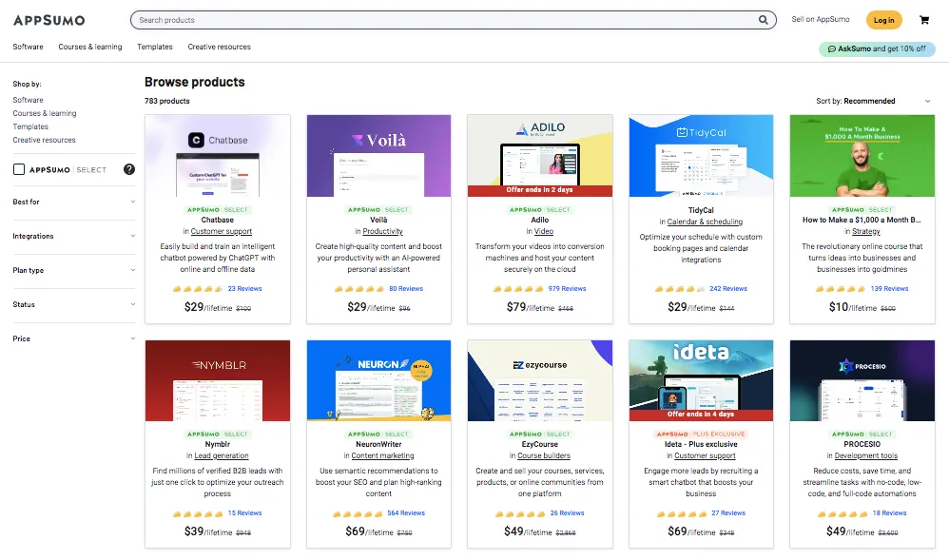
Task: Click the Sell on AppSumo link
Action: point(819,19)
